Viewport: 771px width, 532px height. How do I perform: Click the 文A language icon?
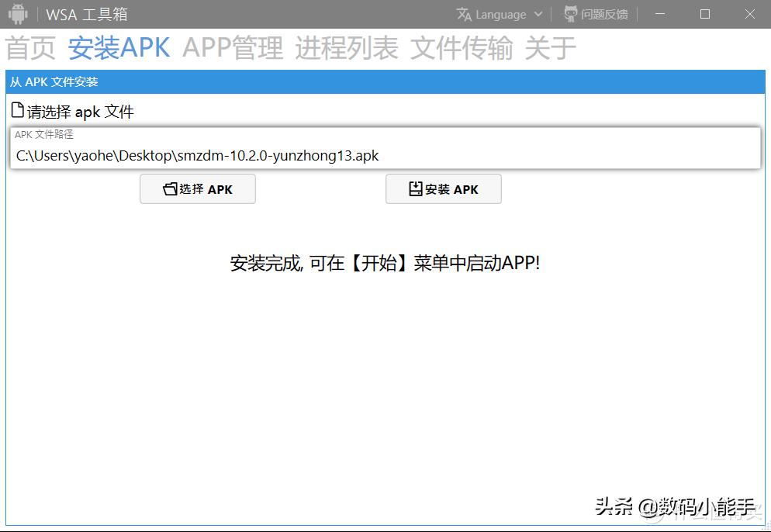click(464, 14)
